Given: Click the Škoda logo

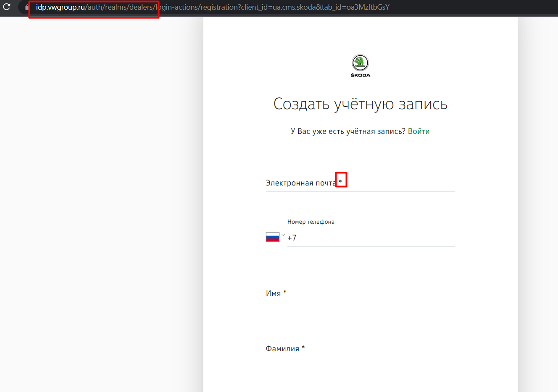Looking at the screenshot, I should pos(360,66).
